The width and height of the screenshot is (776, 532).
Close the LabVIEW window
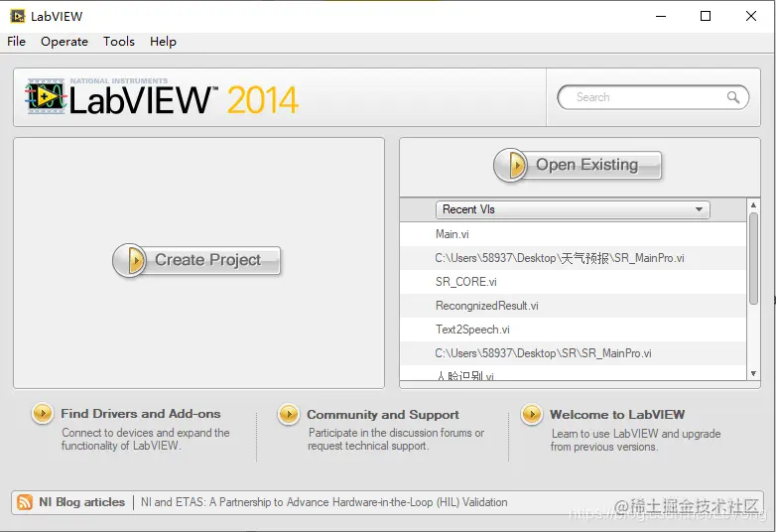[x=751, y=16]
